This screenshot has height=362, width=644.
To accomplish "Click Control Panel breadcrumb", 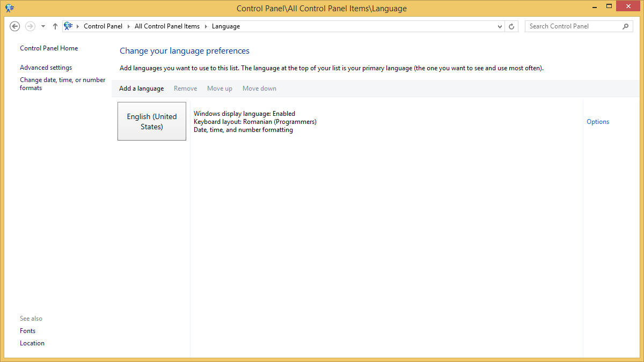I will 103,26.
